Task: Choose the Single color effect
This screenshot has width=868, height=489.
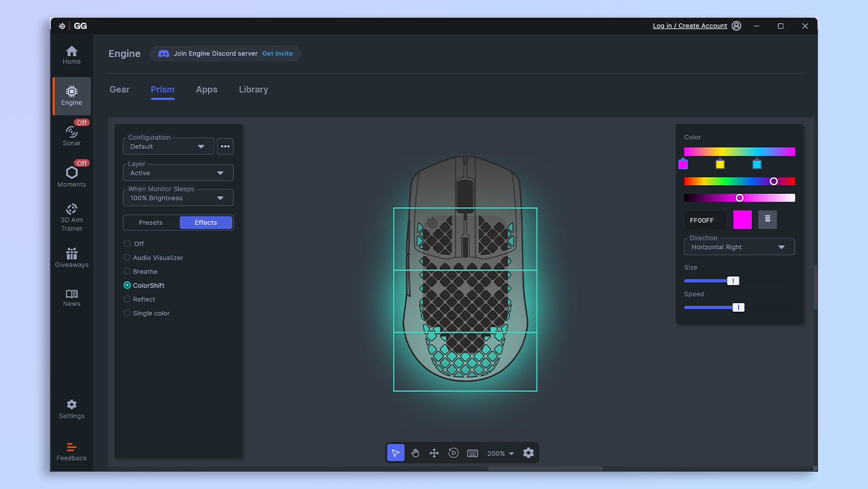Action: pos(151,313)
